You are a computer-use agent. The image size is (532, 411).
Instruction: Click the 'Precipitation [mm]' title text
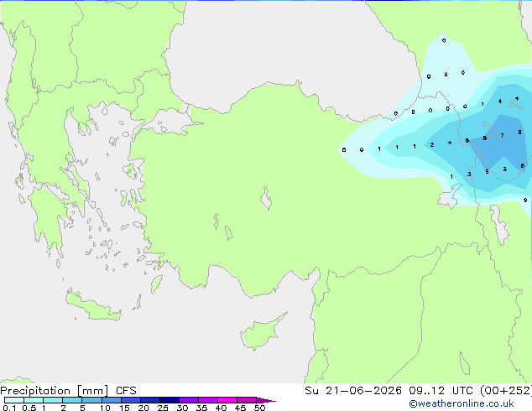(55, 391)
